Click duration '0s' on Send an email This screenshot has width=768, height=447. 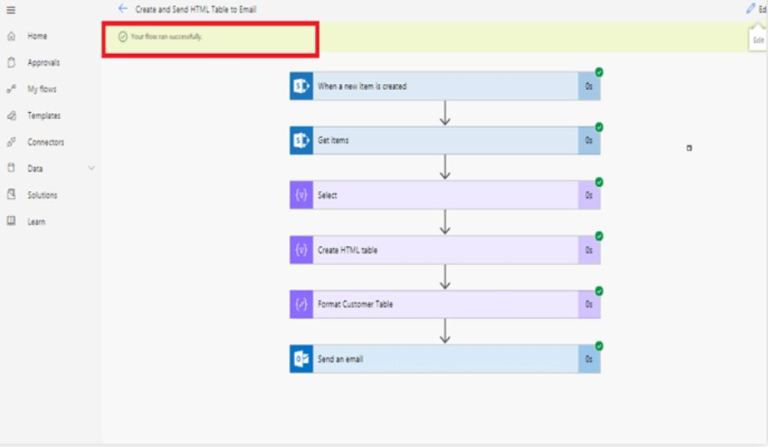[x=589, y=359]
